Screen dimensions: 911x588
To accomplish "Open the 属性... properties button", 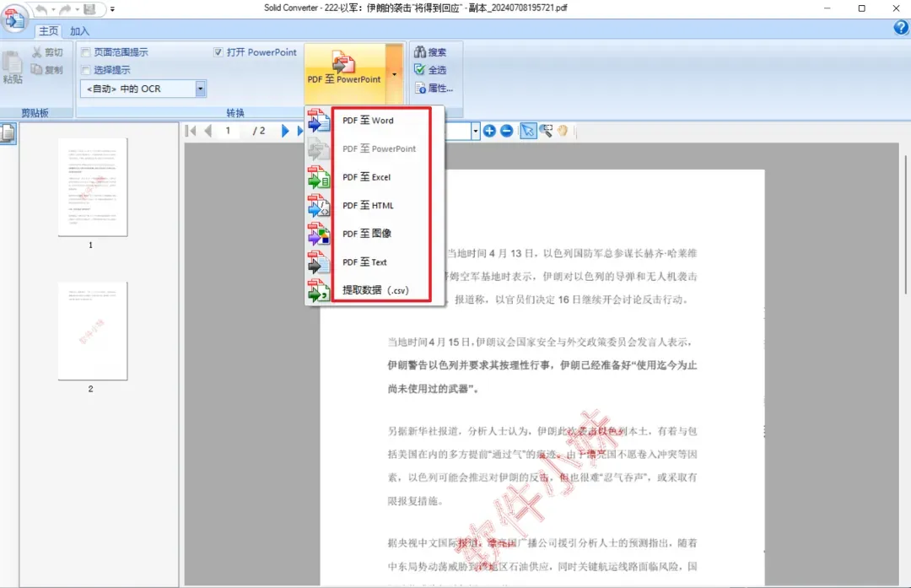I will tap(434, 89).
